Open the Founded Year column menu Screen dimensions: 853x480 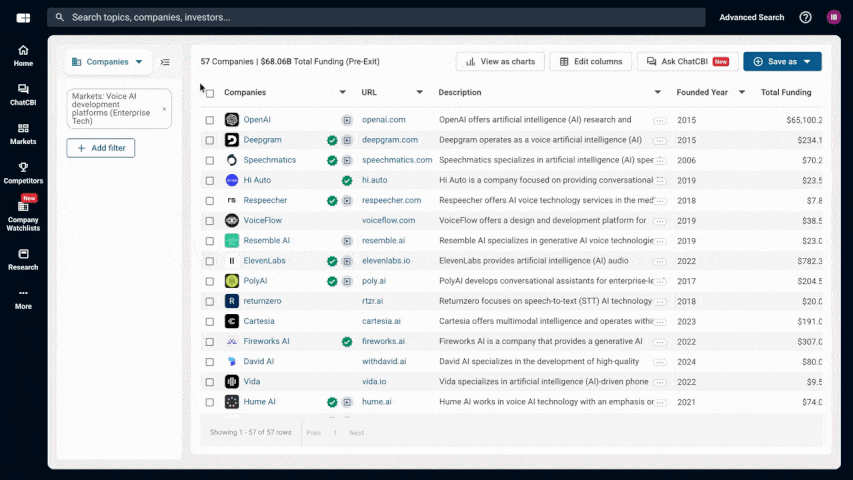[741, 92]
